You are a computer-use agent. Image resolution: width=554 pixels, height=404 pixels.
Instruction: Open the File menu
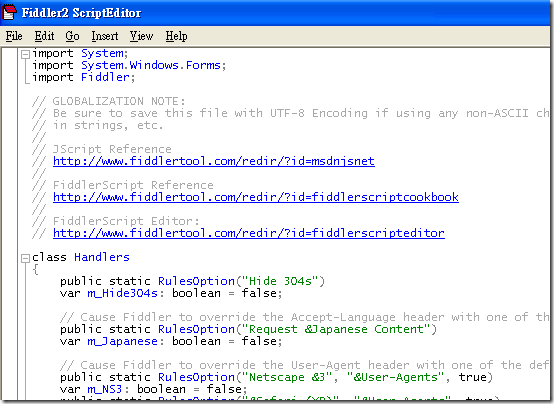(14, 36)
